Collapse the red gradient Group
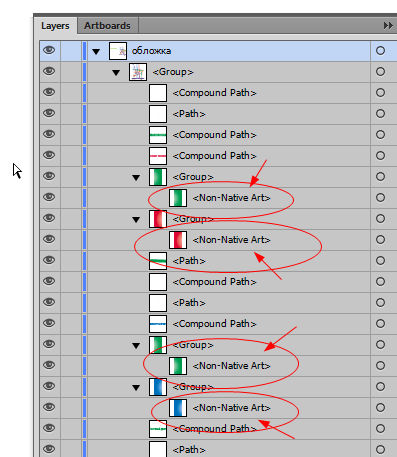397x457 pixels. [136, 219]
